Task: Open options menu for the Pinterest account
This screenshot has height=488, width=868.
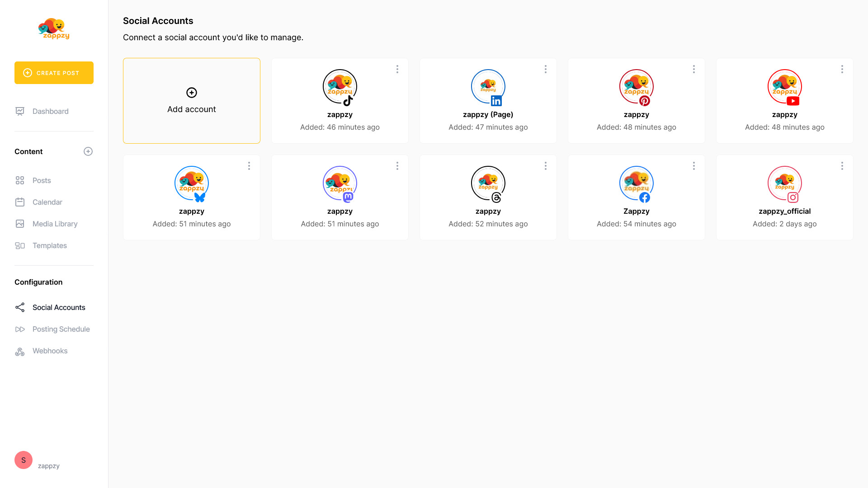Action: click(x=694, y=69)
